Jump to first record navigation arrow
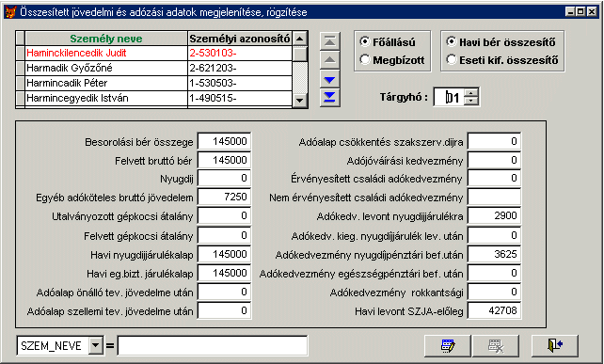 click(x=329, y=41)
